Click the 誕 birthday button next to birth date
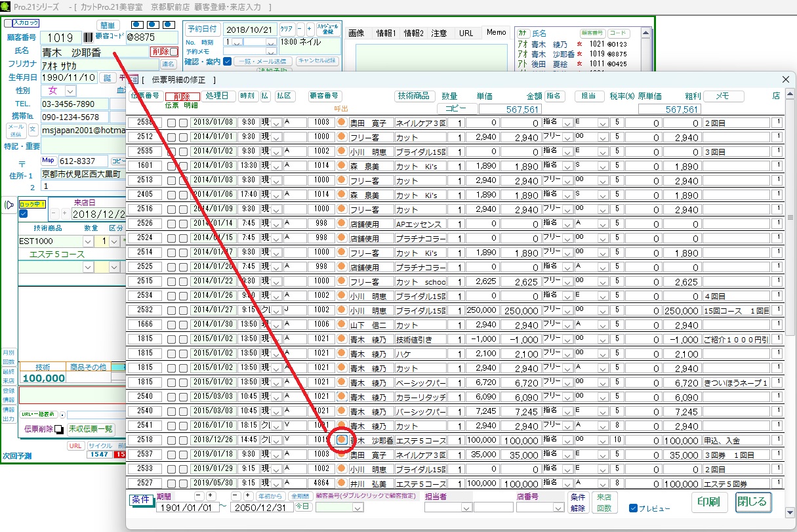 108,77
